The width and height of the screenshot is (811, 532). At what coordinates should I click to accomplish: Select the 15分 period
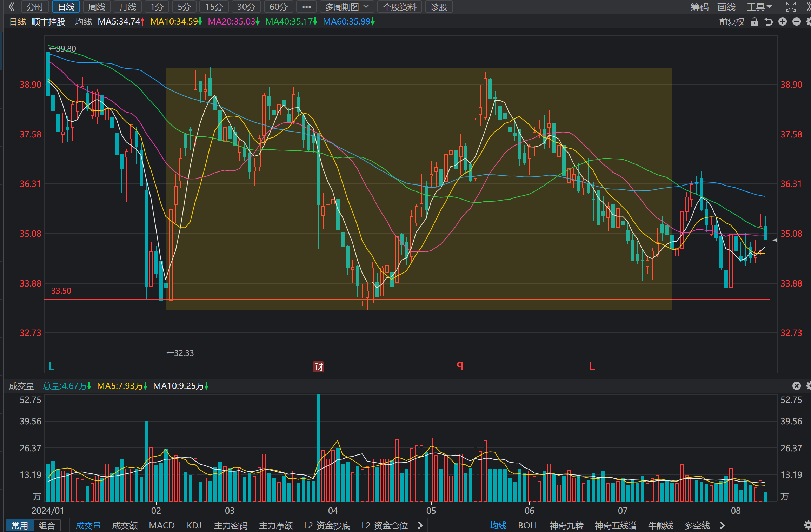(214, 7)
